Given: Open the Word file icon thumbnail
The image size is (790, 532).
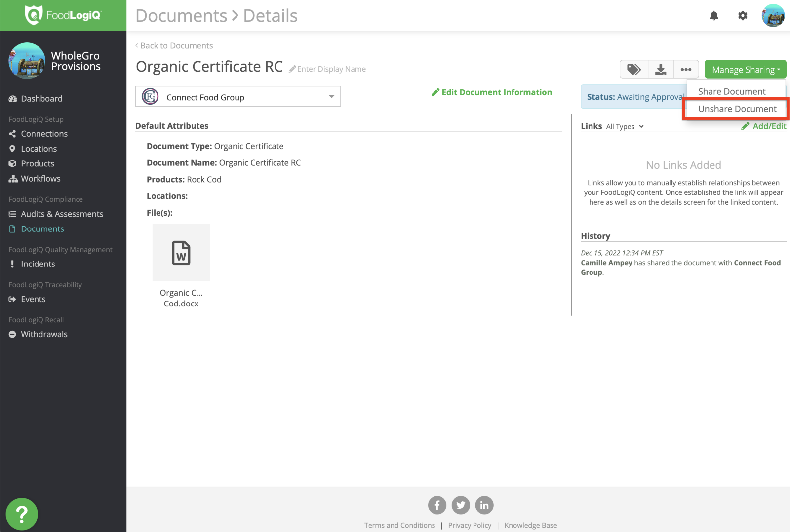Looking at the screenshot, I should point(181,253).
